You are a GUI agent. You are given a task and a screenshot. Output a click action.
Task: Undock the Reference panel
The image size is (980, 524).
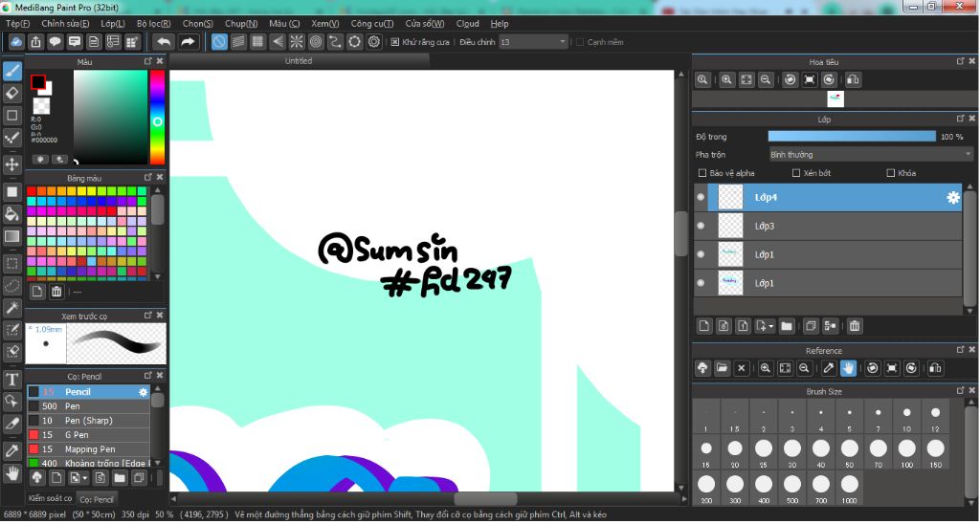click(960, 350)
